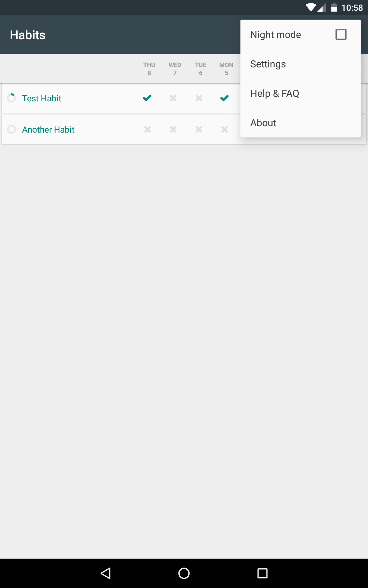Select Help & FAQ menu entry

pos(301,93)
